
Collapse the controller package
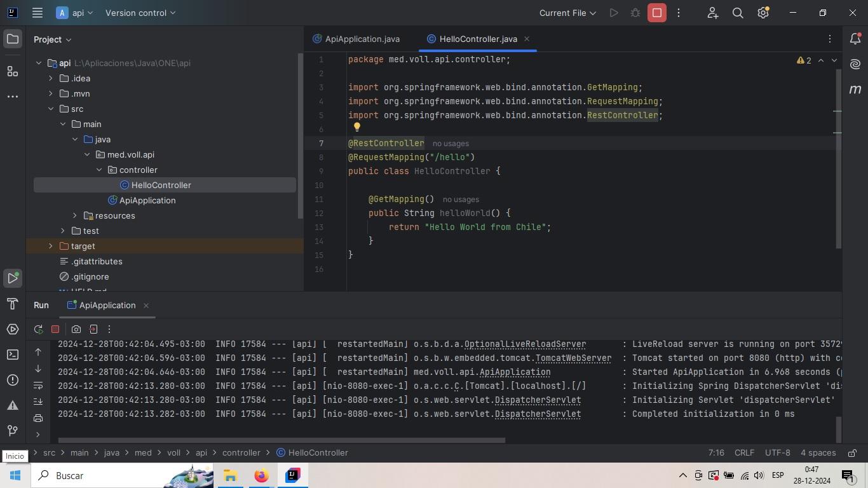pos(99,170)
